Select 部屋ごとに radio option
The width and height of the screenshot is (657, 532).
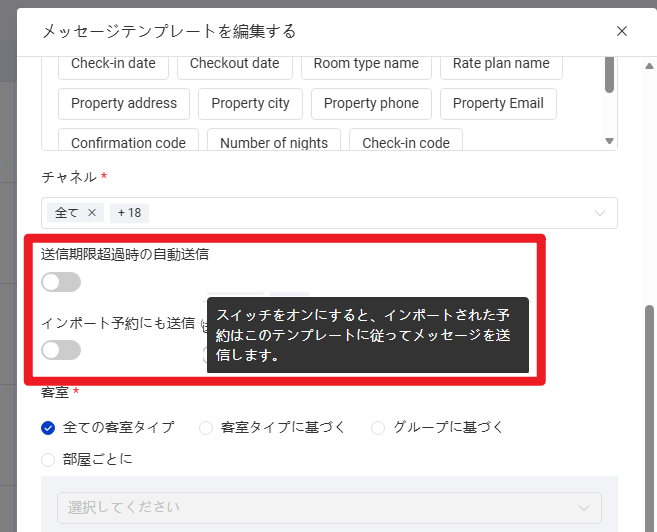click(x=48, y=460)
